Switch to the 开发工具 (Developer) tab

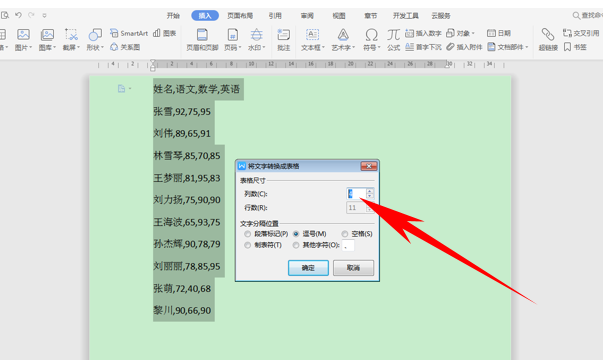(x=406, y=15)
